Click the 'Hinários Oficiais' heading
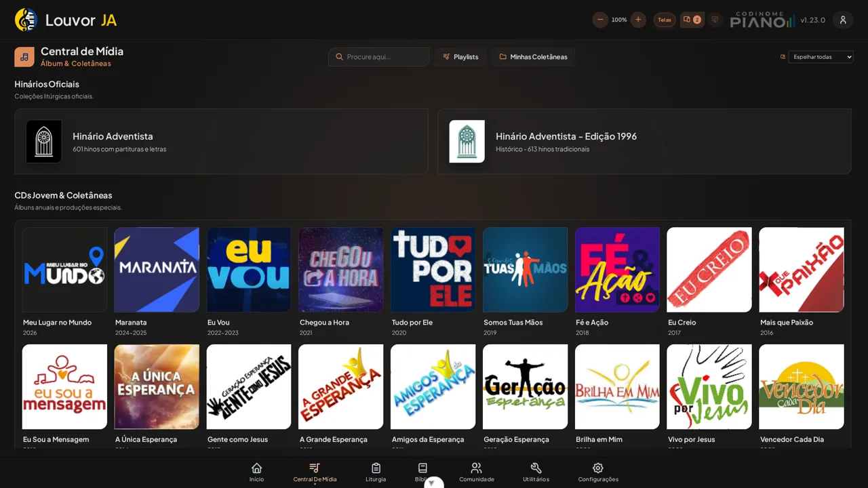This screenshot has width=868, height=488. pos(47,84)
